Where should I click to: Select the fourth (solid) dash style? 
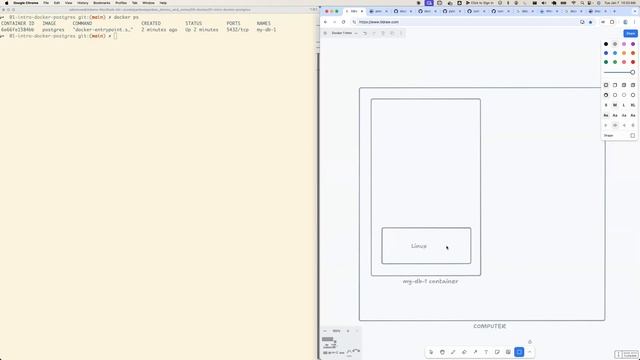(x=633, y=95)
